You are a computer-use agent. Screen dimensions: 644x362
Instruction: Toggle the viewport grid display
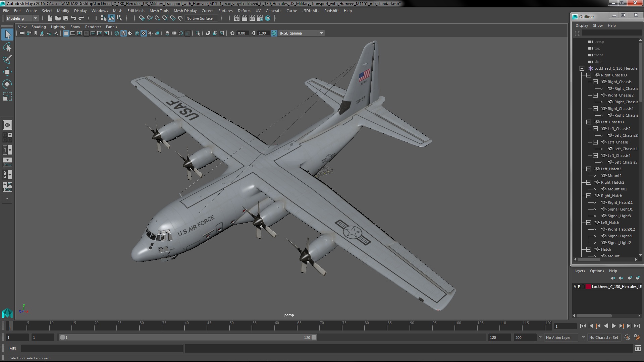point(66,33)
